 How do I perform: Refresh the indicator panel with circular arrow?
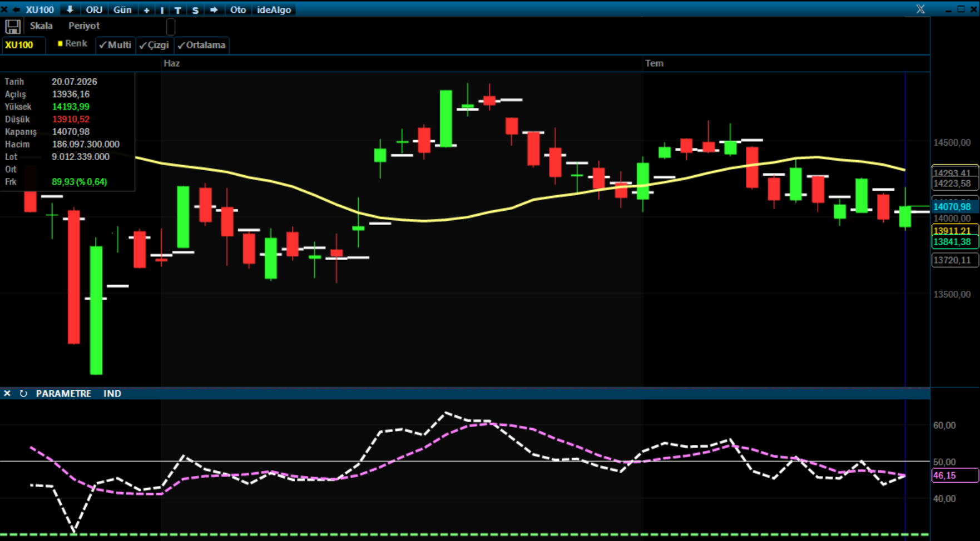(x=23, y=394)
